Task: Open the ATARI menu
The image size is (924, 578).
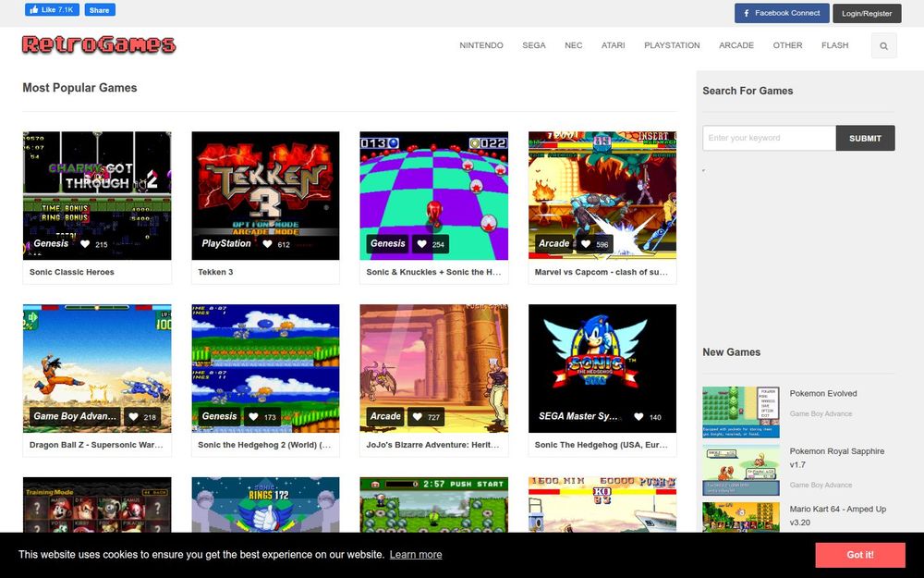Action: [x=613, y=45]
